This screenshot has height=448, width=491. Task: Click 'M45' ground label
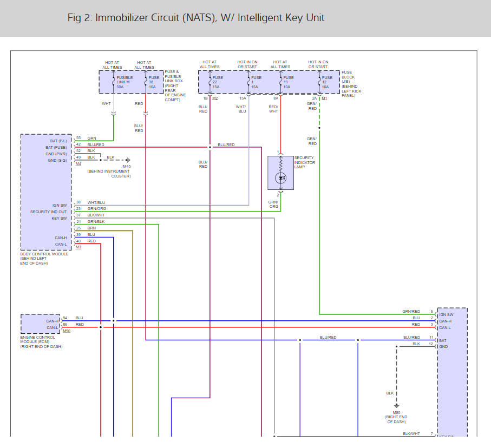[x=127, y=167]
